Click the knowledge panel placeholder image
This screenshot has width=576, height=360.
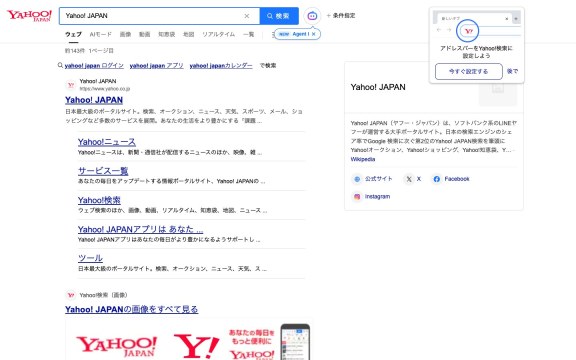(x=498, y=88)
